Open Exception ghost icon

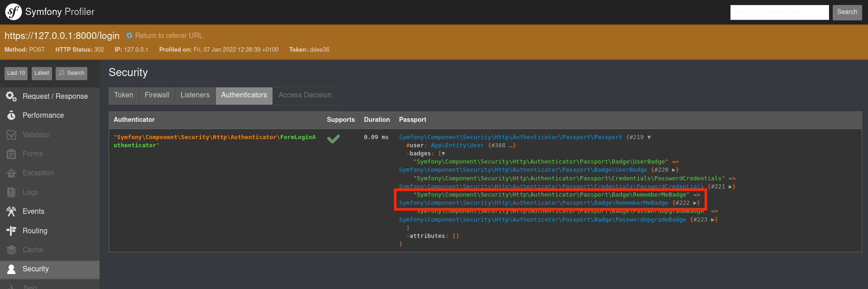(x=11, y=173)
